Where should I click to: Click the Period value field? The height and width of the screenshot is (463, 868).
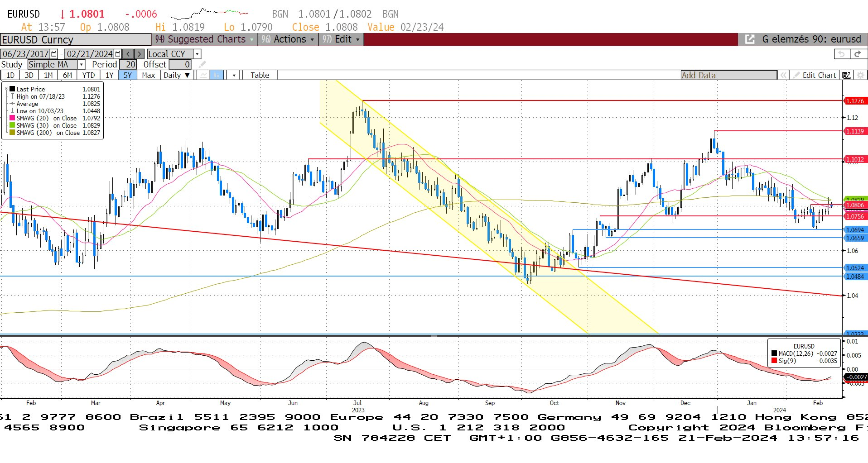pyautogui.click(x=128, y=65)
